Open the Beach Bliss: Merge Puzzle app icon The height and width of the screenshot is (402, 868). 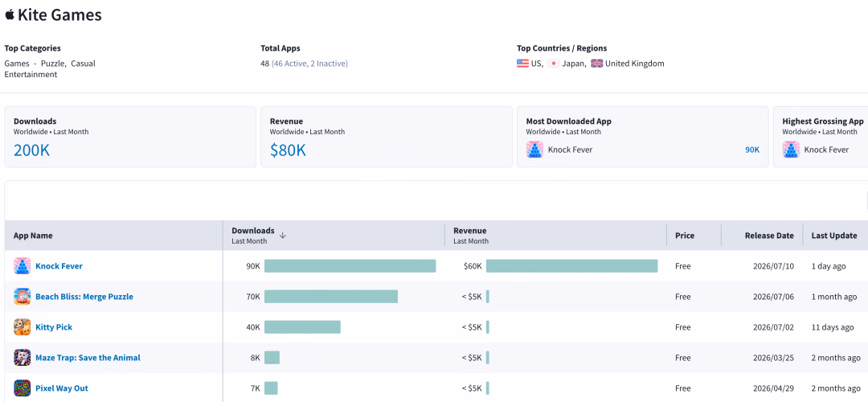(23, 296)
